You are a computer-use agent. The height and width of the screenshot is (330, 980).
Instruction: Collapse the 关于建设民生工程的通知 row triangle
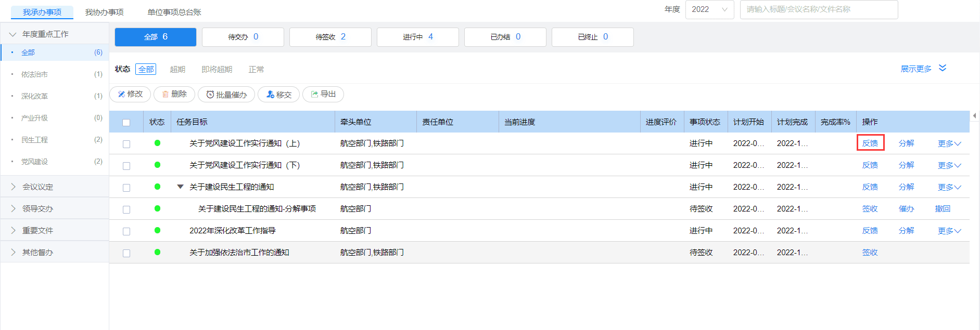[180, 187]
